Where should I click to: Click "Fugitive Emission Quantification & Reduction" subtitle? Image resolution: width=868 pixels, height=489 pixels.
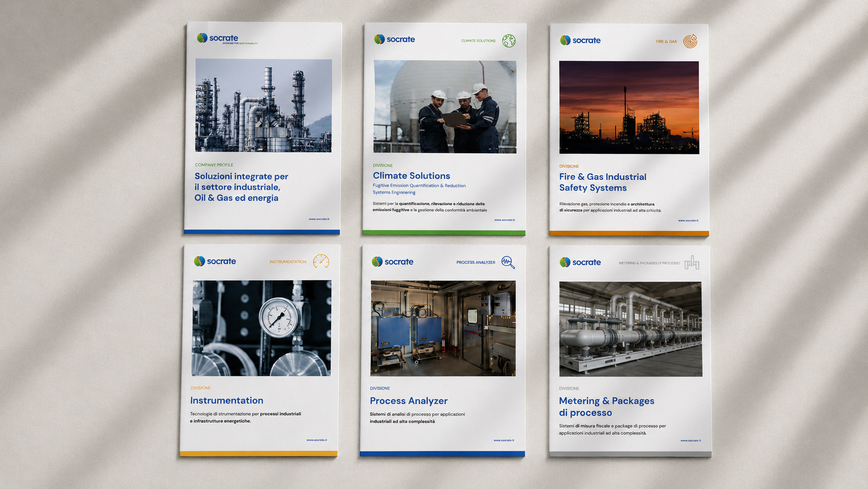[x=419, y=186]
